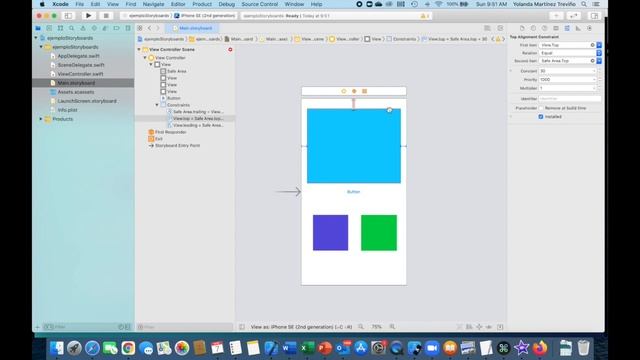This screenshot has height=360, width=640.
Task: Open the Source Control menu
Action: click(x=260, y=4)
